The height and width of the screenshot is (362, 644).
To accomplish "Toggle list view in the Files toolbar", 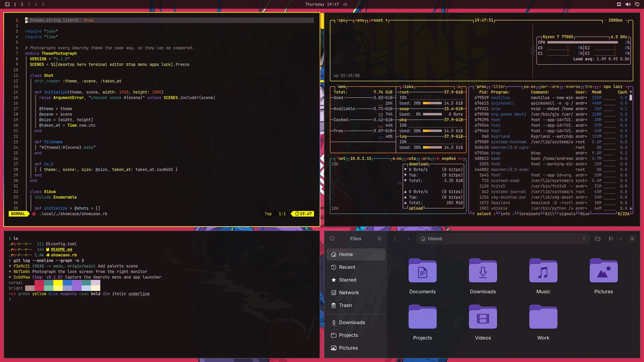I will [611, 239].
